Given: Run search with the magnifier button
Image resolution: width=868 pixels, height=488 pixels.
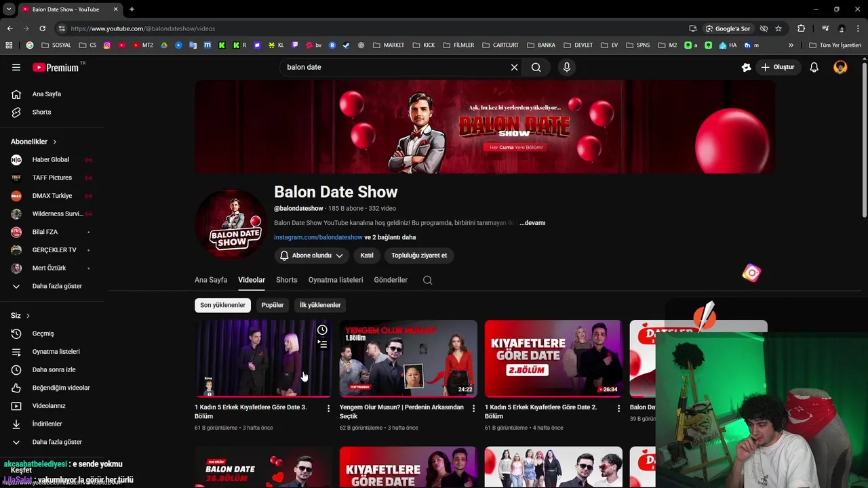Looking at the screenshot, I should point(536,67).
